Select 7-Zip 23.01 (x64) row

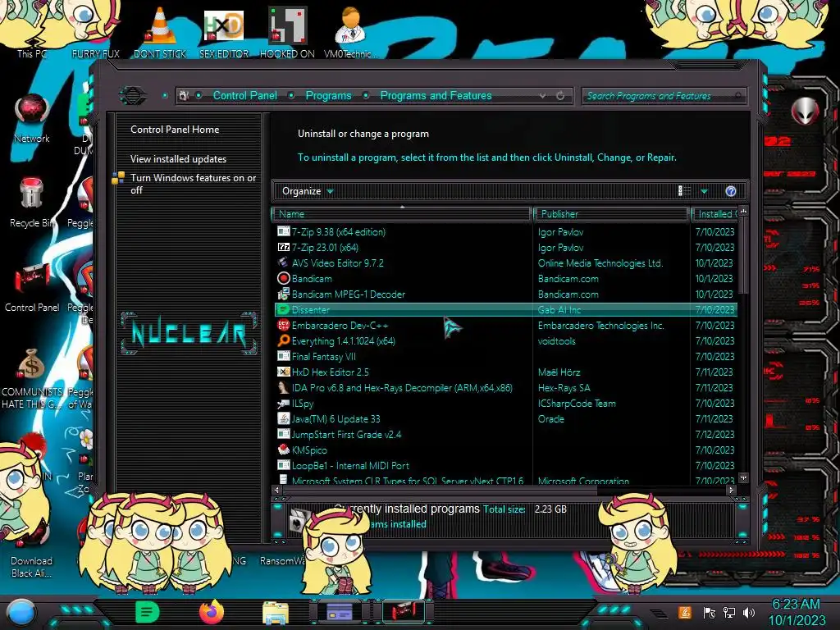pos(505,248)
